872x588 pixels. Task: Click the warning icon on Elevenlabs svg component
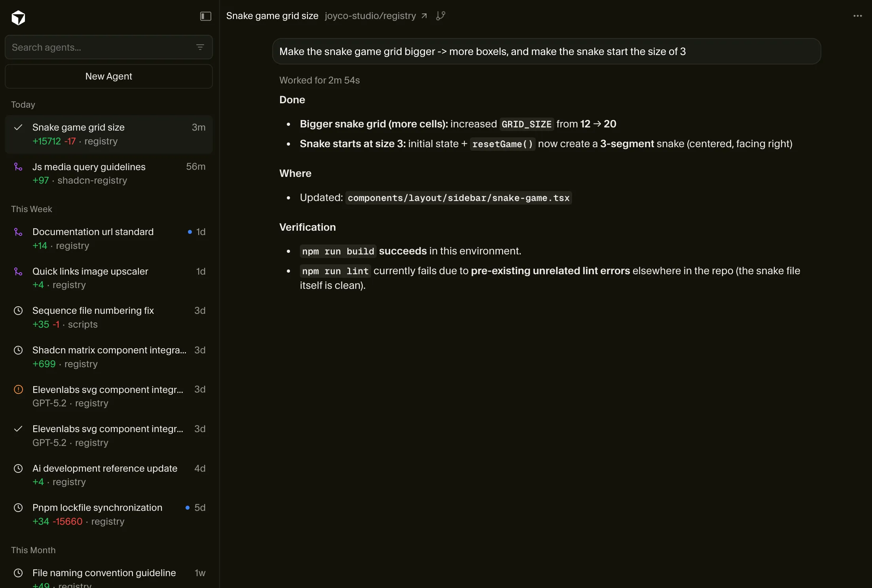[x=18, y=390]
